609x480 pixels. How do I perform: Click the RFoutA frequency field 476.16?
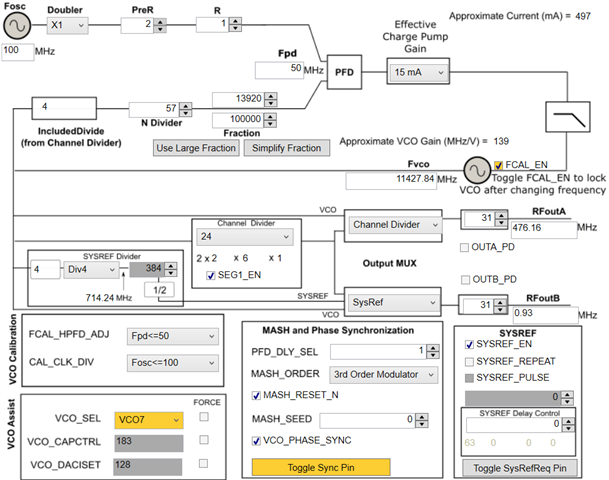point(544,229)
